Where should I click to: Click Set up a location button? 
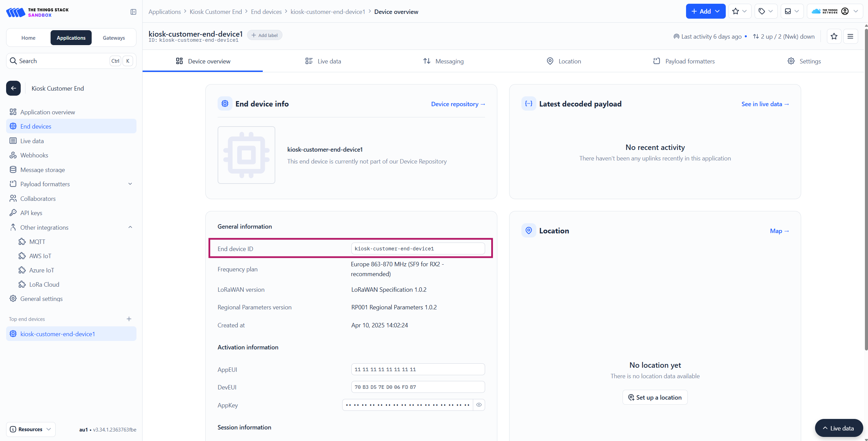655,397
